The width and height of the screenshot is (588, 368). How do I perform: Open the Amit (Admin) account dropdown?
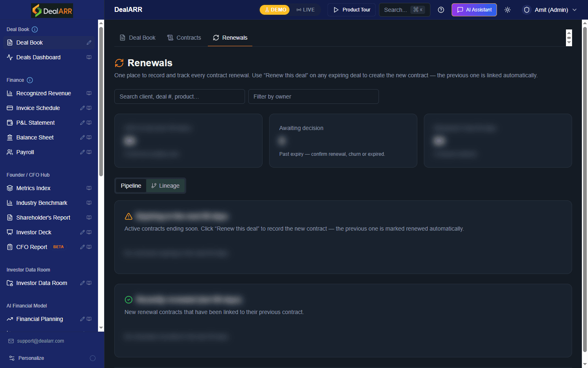click(x=550, y=10)
